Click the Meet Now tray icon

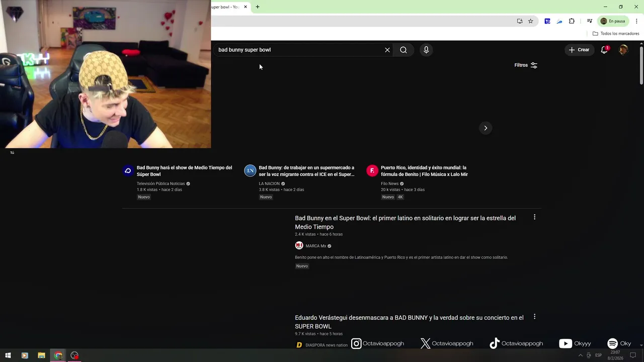click(589, 355)
